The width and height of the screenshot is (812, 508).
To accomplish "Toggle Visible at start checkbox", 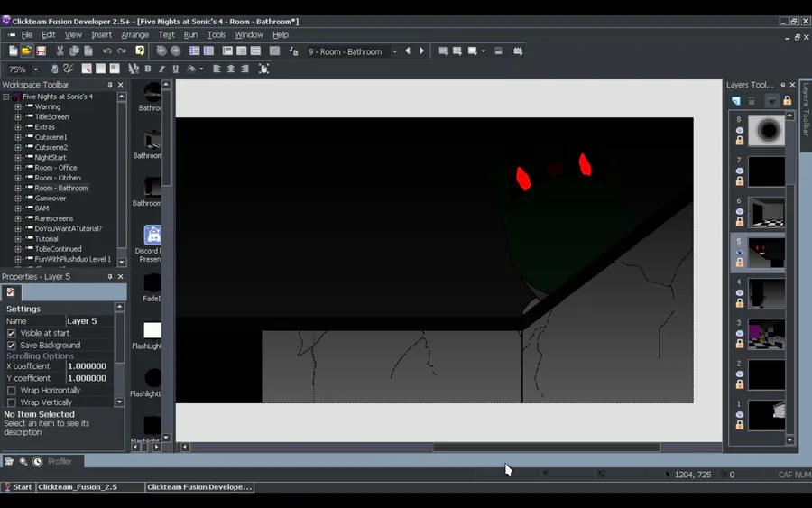I will pyautogui.click(x=12, y=334).
